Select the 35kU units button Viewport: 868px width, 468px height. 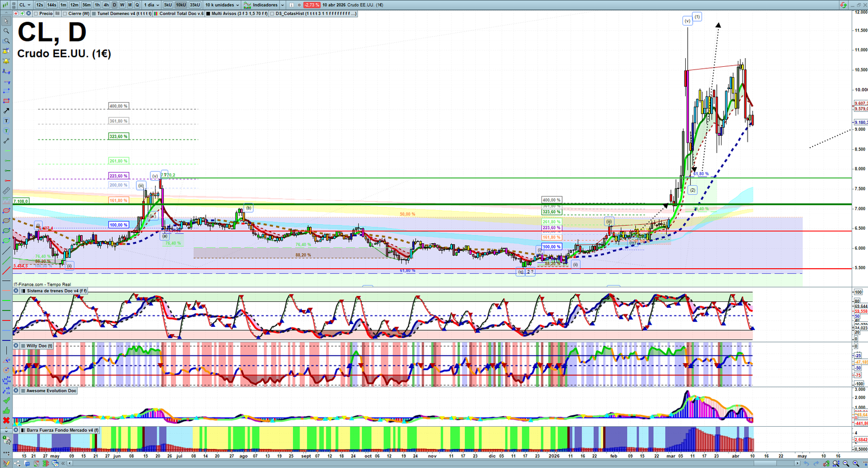click(195, 5)
